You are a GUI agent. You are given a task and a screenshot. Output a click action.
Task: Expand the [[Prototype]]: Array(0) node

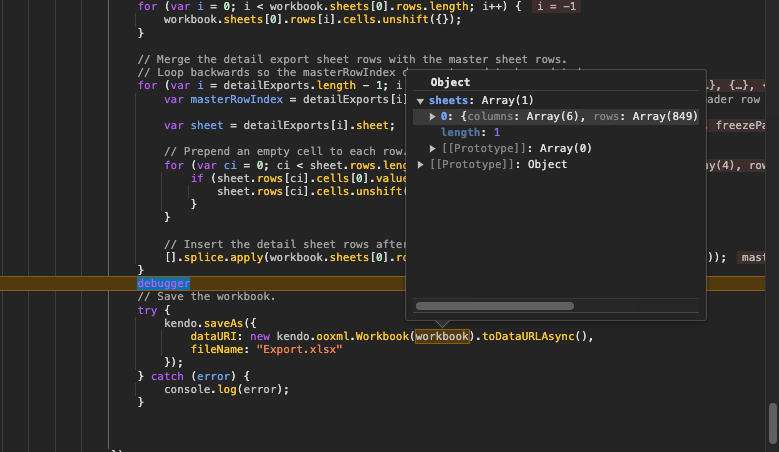click(x=433, y=148)
